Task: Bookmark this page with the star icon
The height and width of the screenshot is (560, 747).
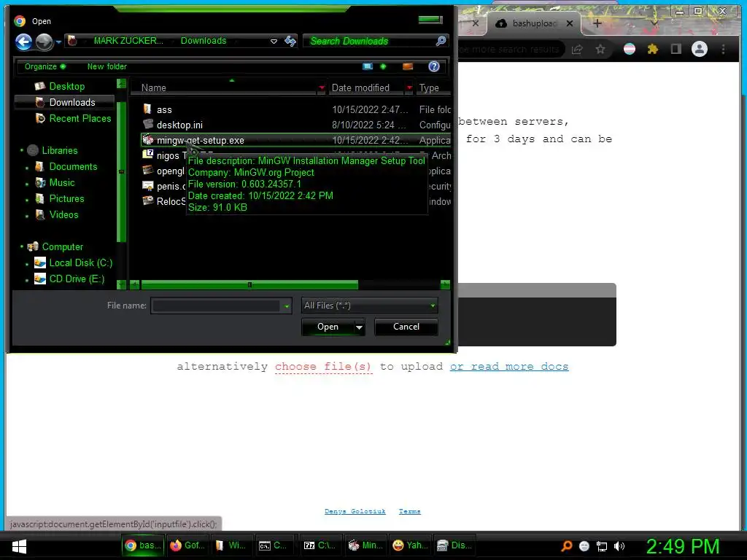Action: pos(600,49)
